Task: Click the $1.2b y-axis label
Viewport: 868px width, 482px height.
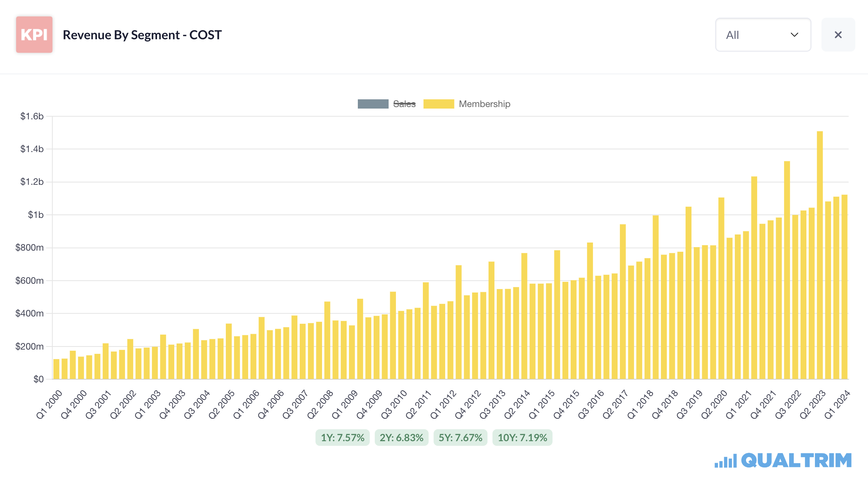Action: pos(32,182)
